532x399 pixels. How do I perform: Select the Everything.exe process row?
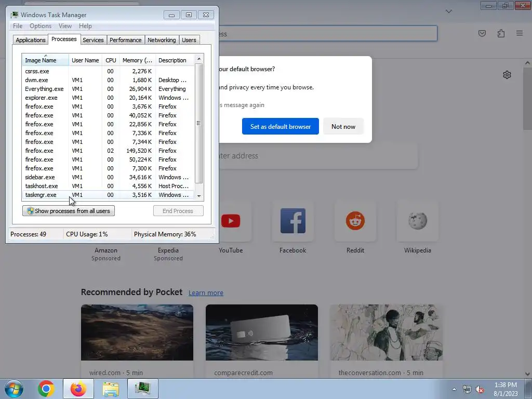[x=108, y=89]
